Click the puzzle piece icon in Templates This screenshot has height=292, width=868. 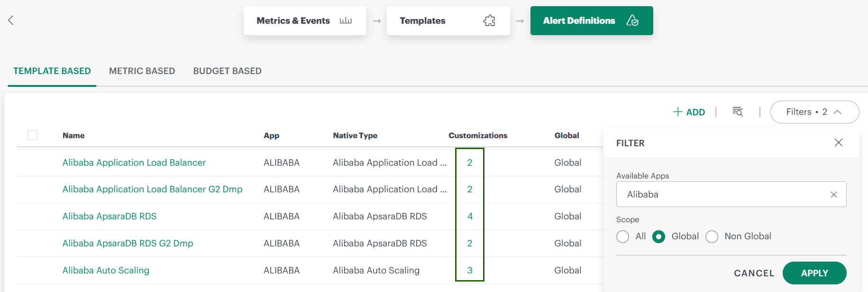pyautogui.click(x=489, y=20)
